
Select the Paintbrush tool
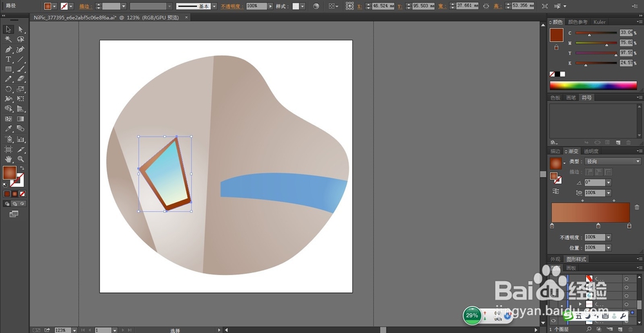[x=21, y=70]
